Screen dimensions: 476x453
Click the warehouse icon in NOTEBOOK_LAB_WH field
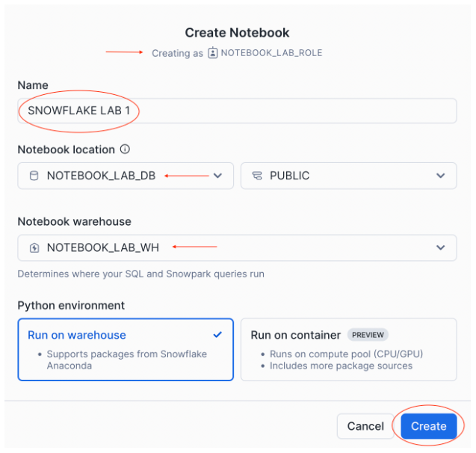coord(34,248)
